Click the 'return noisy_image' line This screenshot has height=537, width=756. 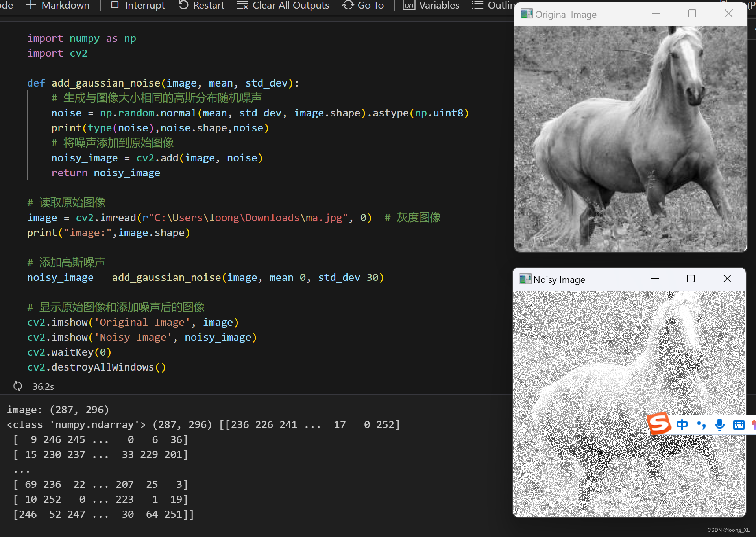(x=105, y=173)
